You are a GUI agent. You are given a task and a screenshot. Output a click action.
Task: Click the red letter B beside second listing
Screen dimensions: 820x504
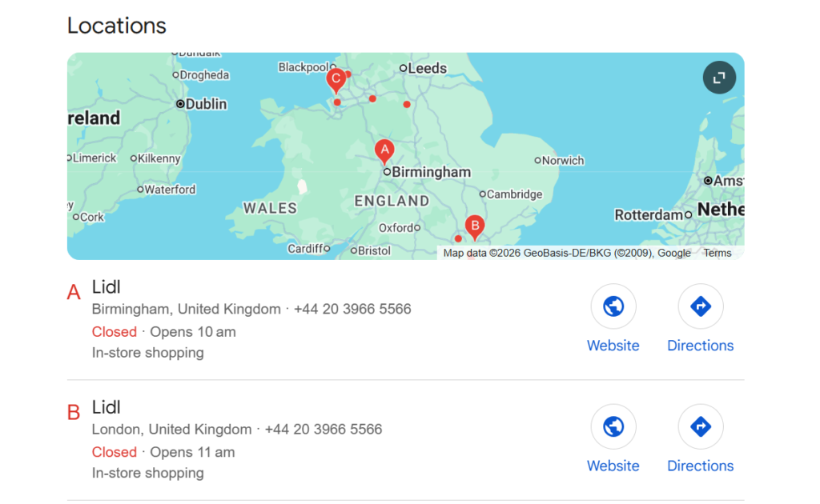click(x=74, y=413)
